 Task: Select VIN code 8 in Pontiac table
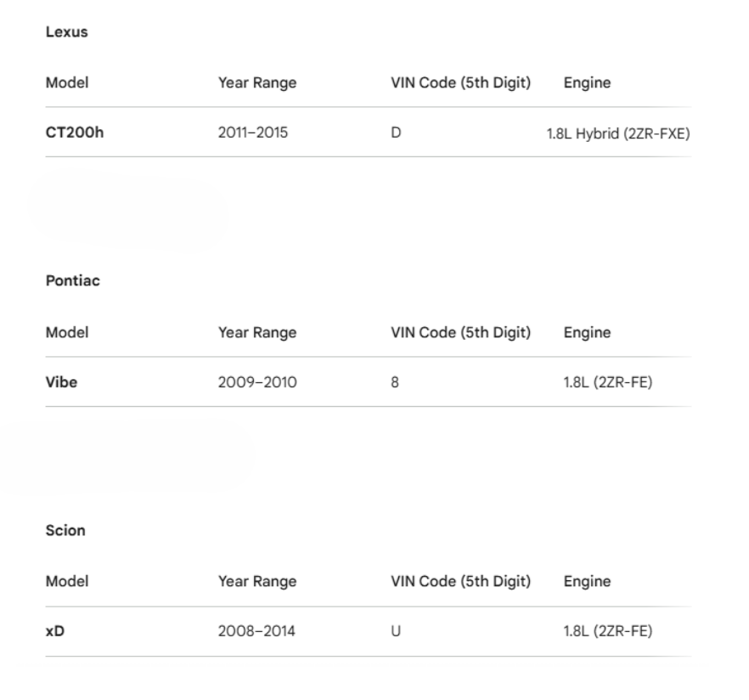point(395,382)
